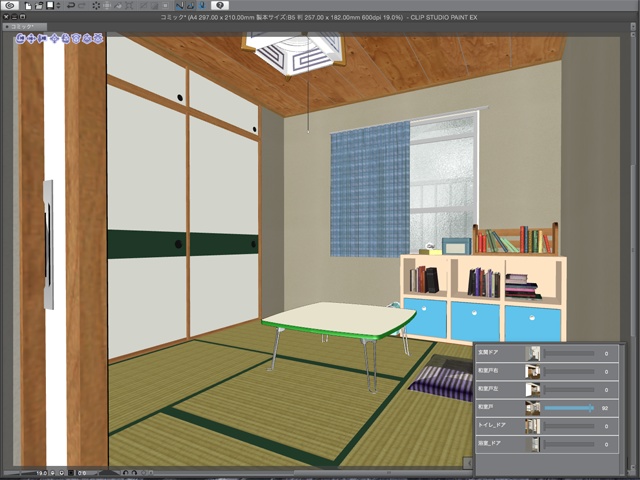Click the Invert selected area icon
The width and height of the screenshot is (640, 480).
coord(154,6)
